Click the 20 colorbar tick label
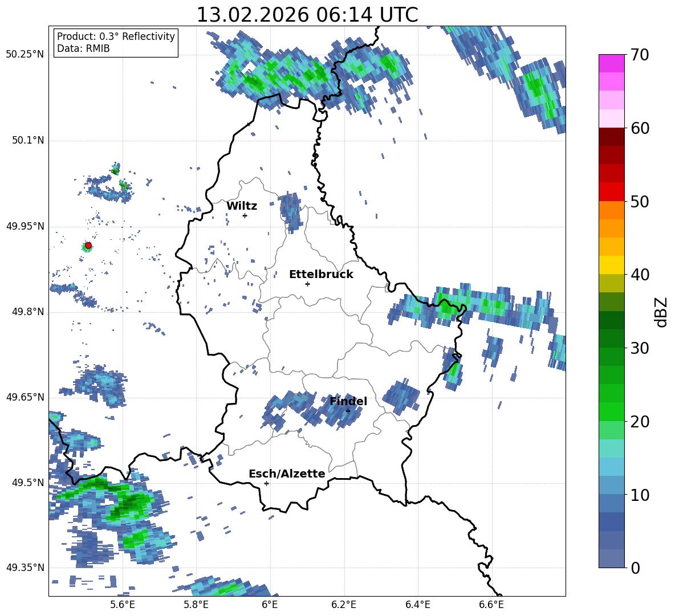This screenshot has height=616, width=675. coord(640,422)
